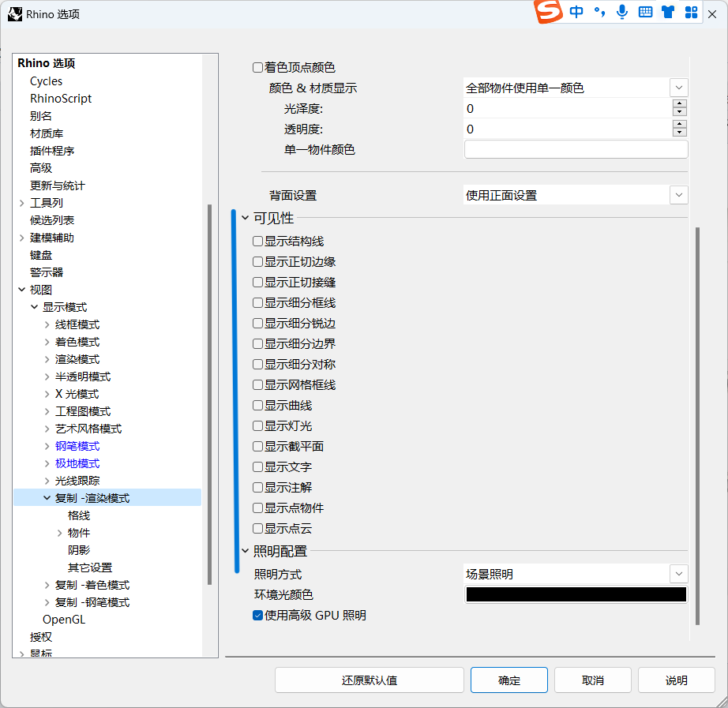Tick 显示细分对称 checkbox
Viewport: 728px width, 708px height.
click(x=257, y=364)
